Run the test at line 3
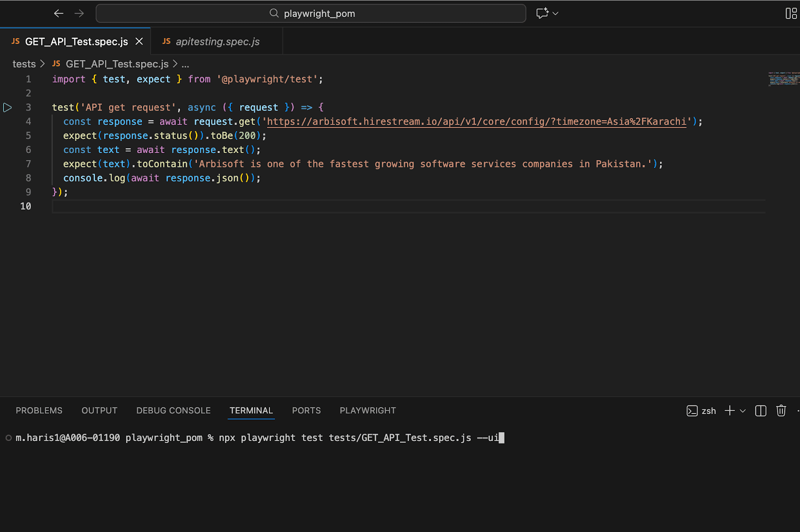 (x=7, y=107)
